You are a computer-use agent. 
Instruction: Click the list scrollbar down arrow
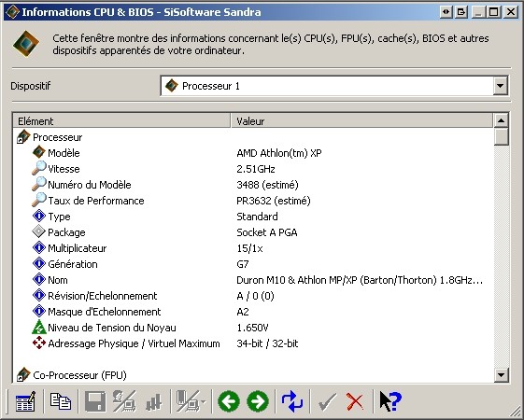(501, 375)
